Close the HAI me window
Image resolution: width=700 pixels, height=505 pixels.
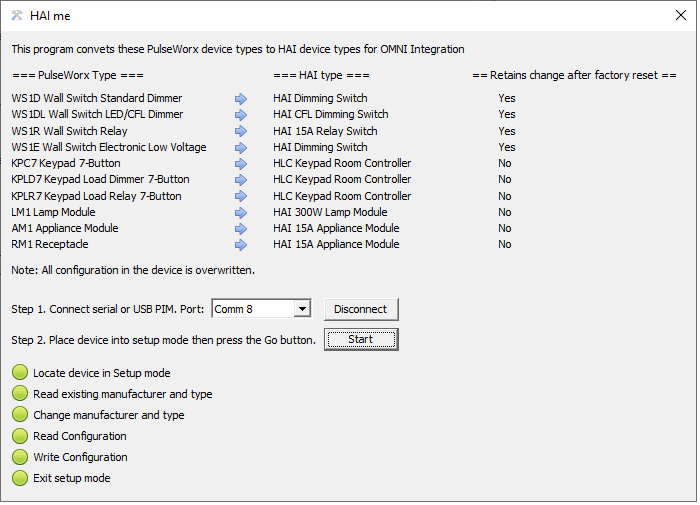click(681, 16)
